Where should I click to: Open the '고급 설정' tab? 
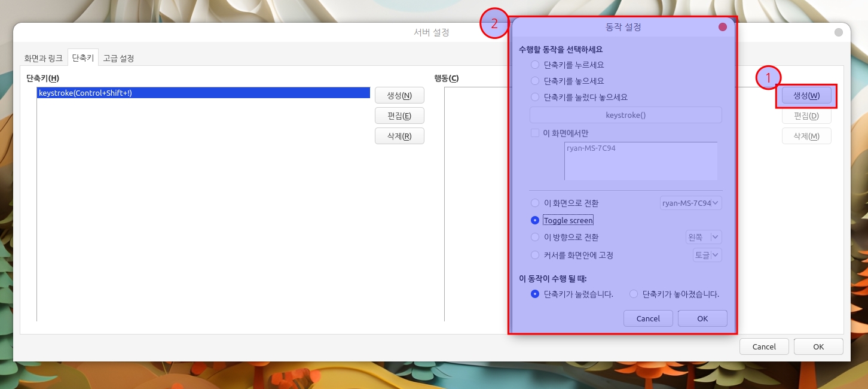coord(118,58)
